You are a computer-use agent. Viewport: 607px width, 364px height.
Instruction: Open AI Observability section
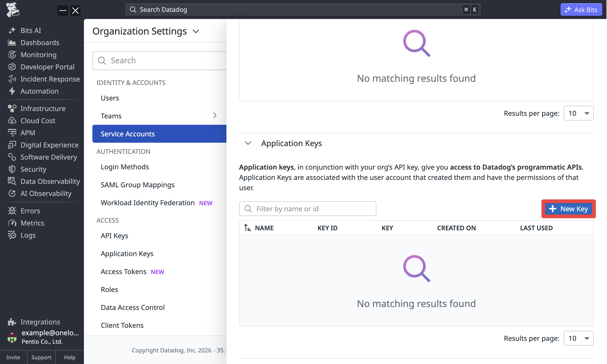tap(40, 193)
